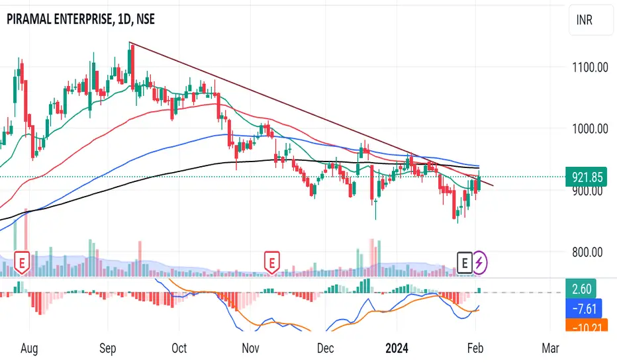Click the blue MACD value -7.61
617x364 pixels.
(583, 308)
